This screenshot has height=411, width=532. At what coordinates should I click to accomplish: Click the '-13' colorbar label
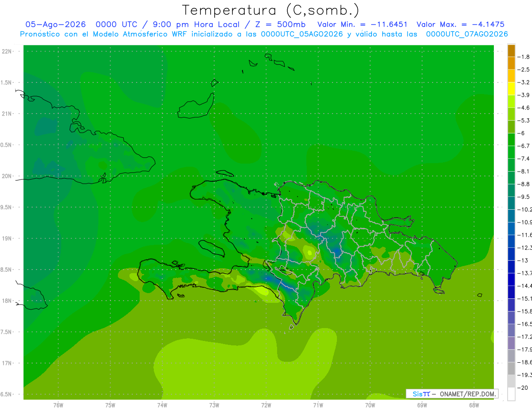[x=523, y=261]
